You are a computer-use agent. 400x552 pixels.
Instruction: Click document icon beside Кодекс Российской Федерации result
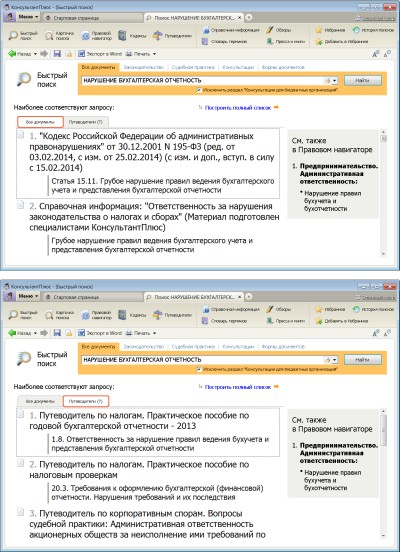21,135
